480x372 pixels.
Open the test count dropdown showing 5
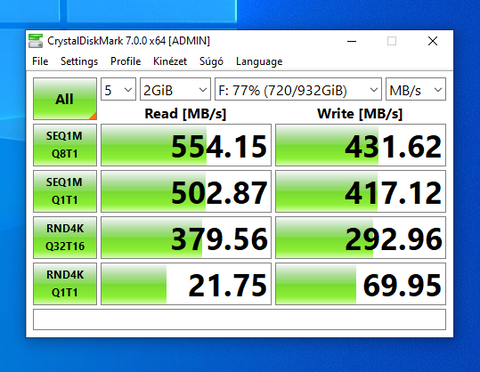[118, 89]
